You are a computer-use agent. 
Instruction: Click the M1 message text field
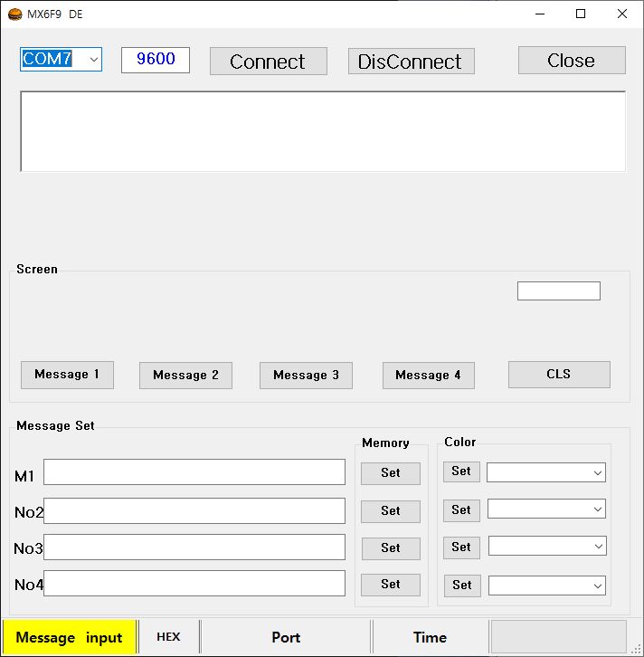[x=194, y=472]
